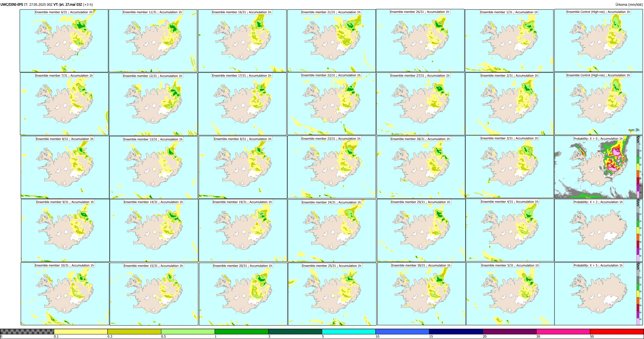Pick the blue 10–15 legend swatch
Image resolution: width=644 pixels, height=339 pixels.
tap(402, 332)
